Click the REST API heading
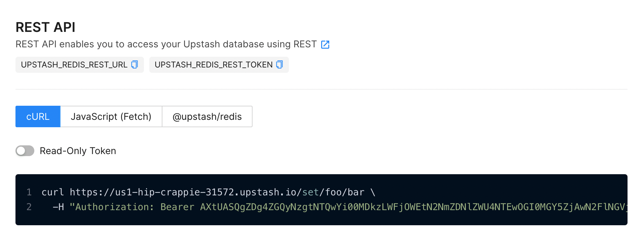The width and height of the screenshot is (644, 240). [45, 27]
